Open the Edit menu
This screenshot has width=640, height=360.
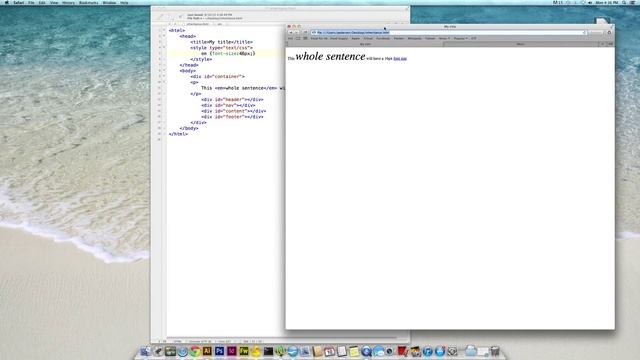[x=42, y=2]
